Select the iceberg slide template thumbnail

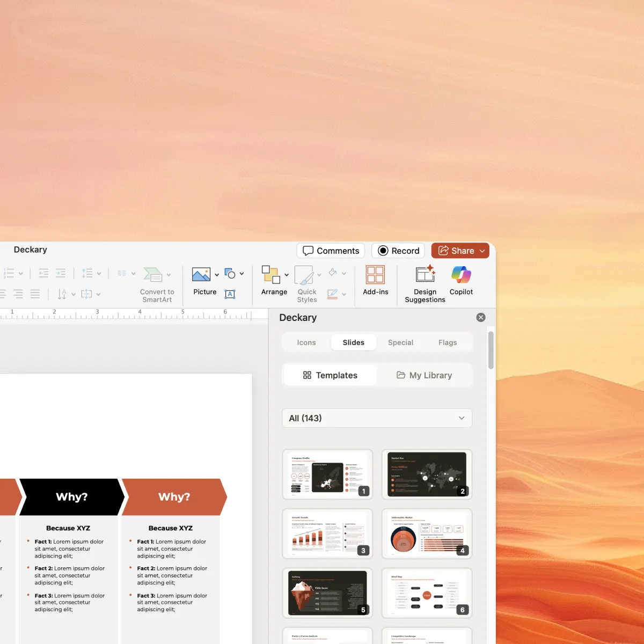[x=327, y=593]
